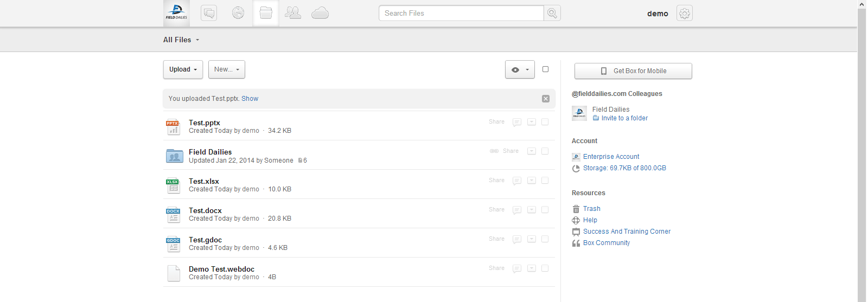The width and height of the screenshot is (868, 302).
Task: Open the Box Community link
Action: [607, 243]
